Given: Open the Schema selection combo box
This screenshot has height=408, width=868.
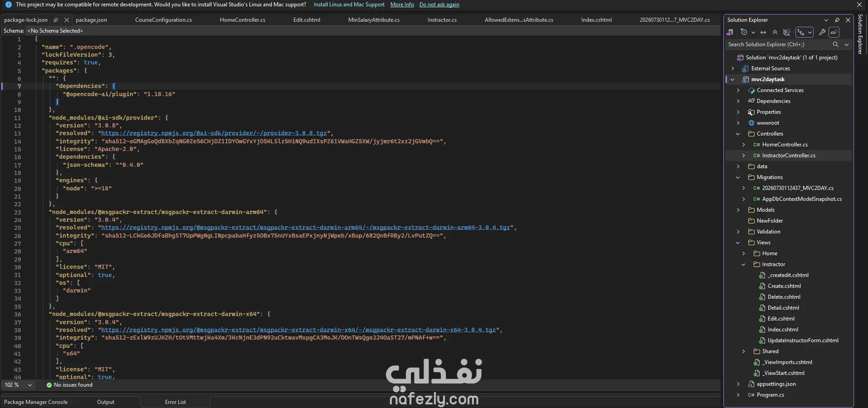Looking at the screenshot, I should click(372, 31).
